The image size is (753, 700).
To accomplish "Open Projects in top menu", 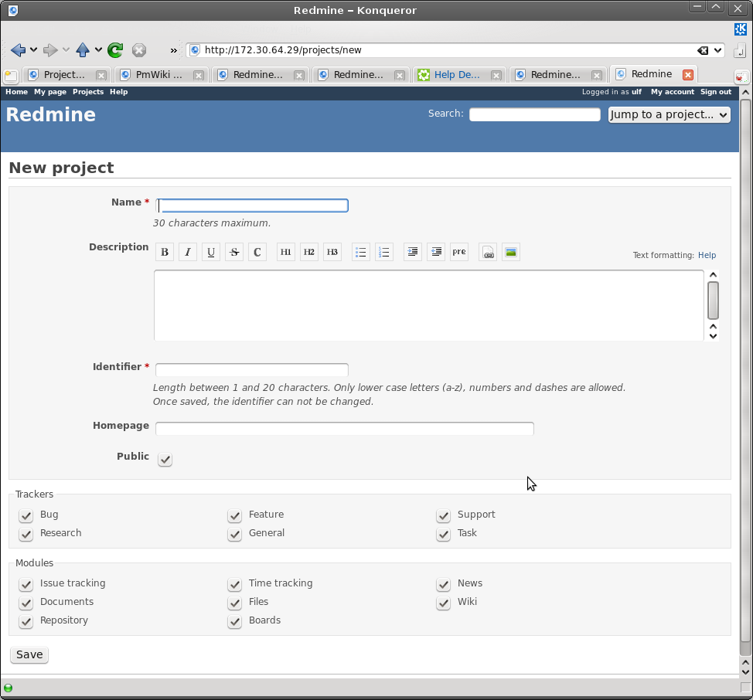I will tap(88, 92).
